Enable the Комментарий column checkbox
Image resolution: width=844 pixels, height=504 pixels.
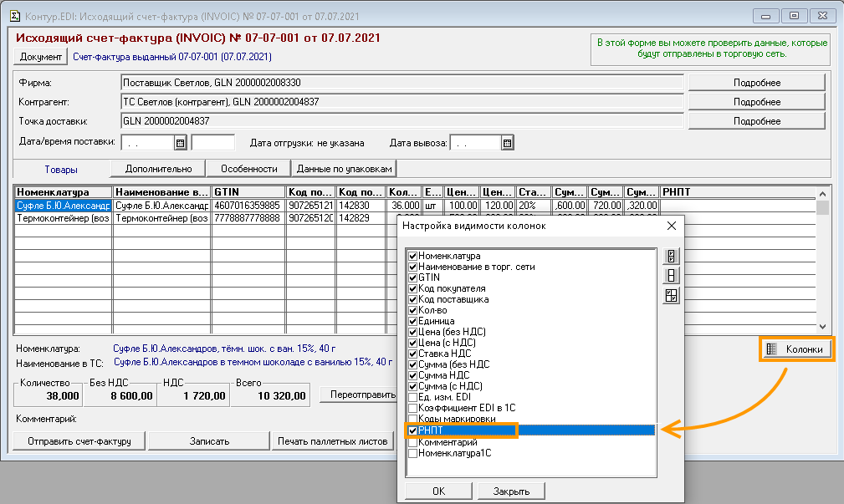pos(413,442)
